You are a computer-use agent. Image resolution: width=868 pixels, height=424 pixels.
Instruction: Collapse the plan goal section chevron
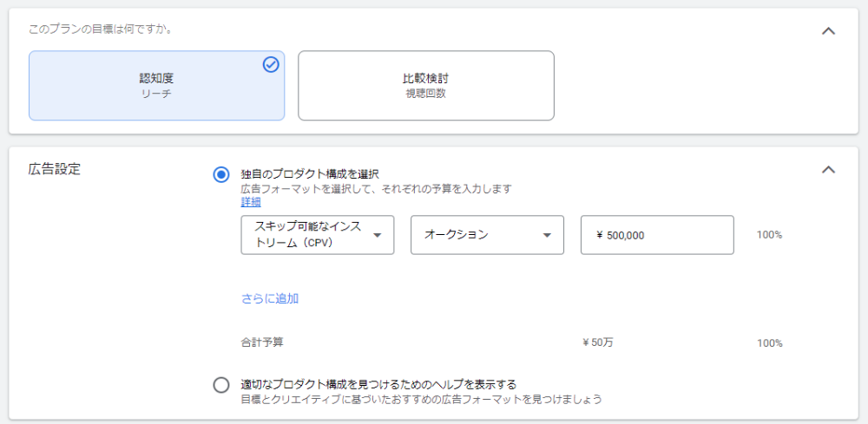828,31
